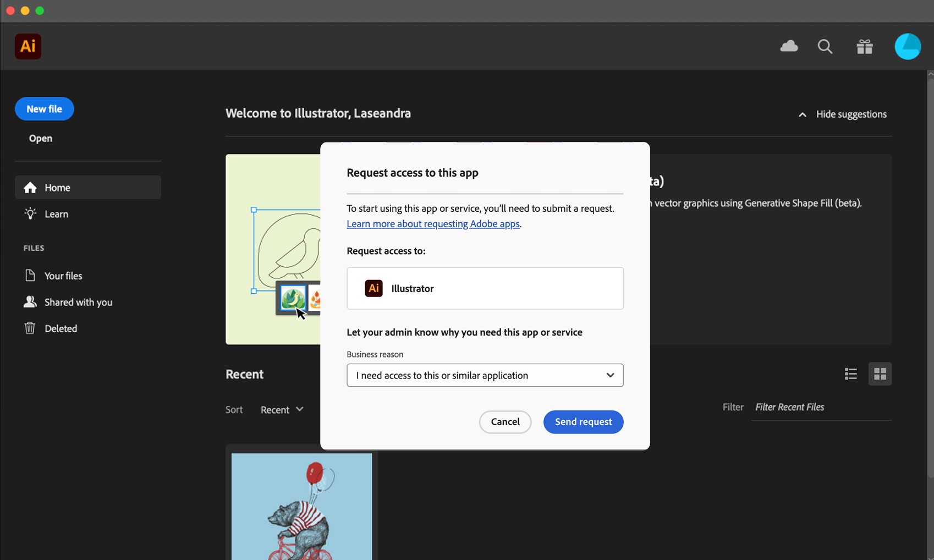Viewport: 934px width, 560px height.
Task: Switch to grid view for recent files
Action: tap(880, 374)
